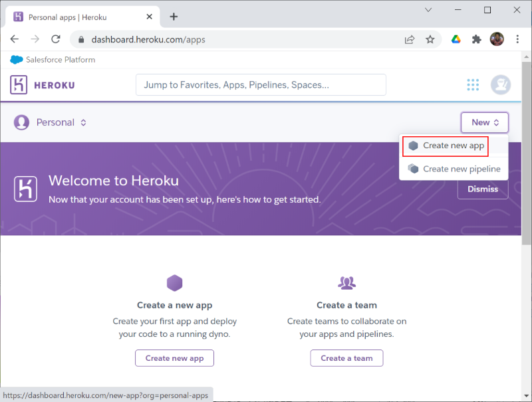Screen dimensions: 532x402
Task: Dismiss the Welcome to Heroku banner
Action: (483, 189)
